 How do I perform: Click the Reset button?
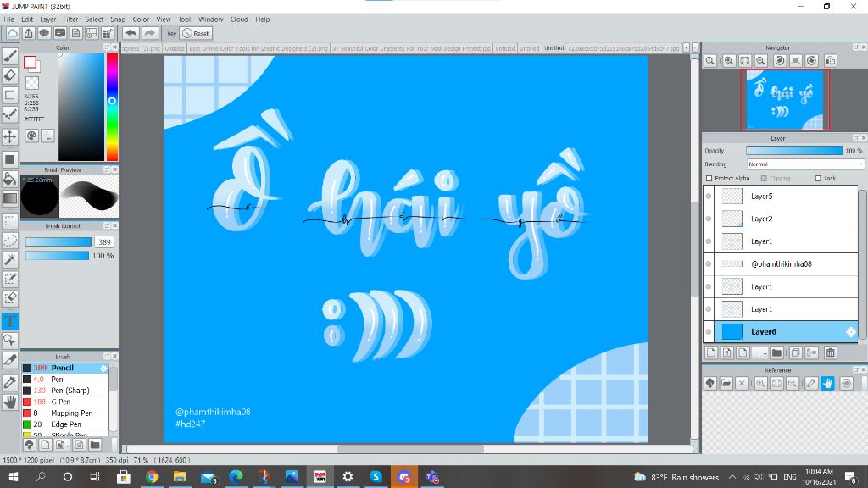tap(196, 33)
